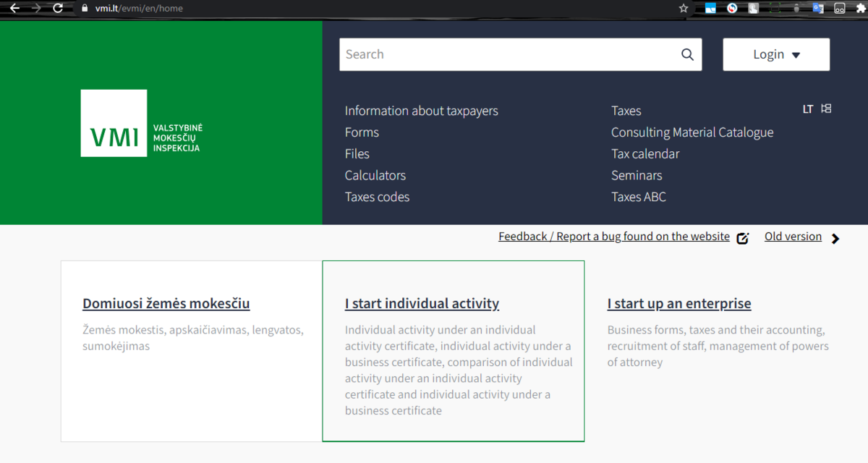Switch language to LT
Image resolution: width=868 pixels, height=463 pixels.
tap(808, 109)
